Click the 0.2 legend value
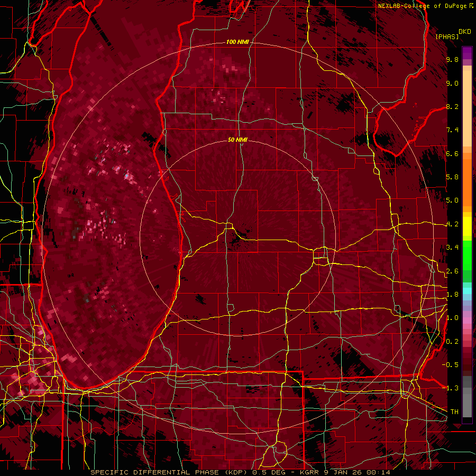Viewport: 476px width, 476px height. (452, 342)
